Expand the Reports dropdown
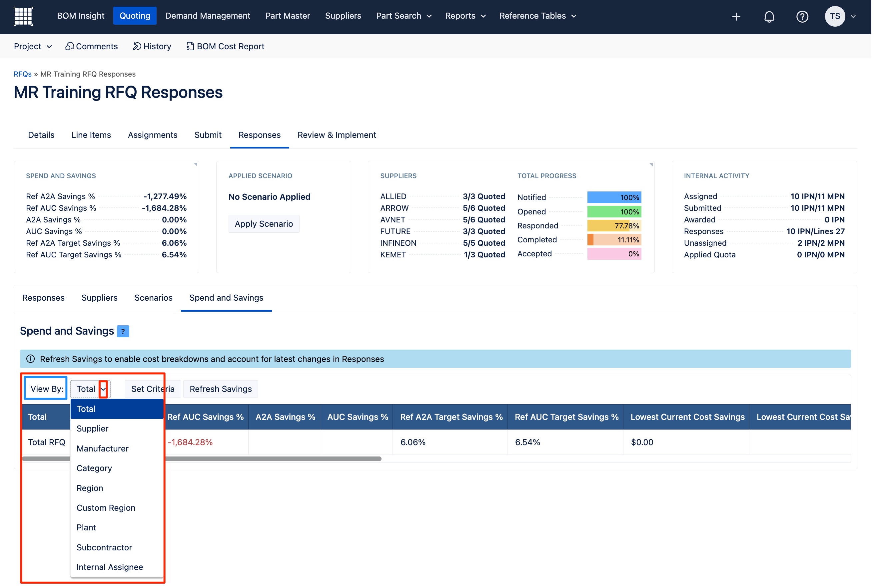The width and height of the screenshot is (885, 588). click(x=465, y=16)
